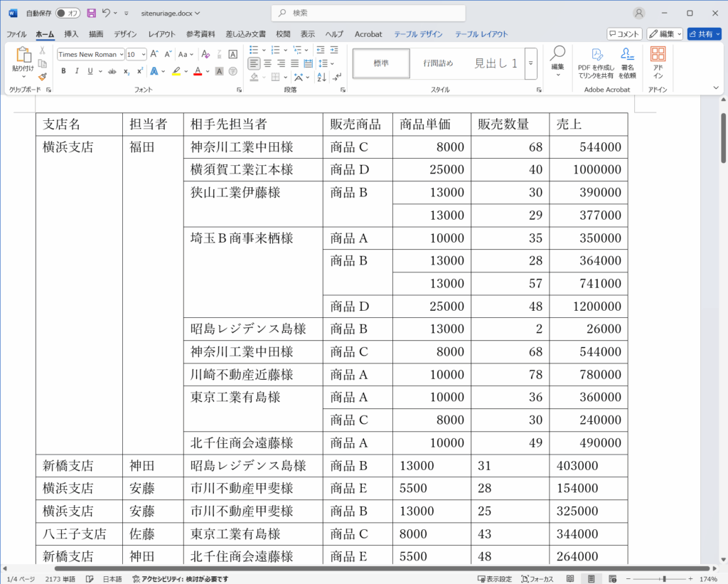This screenshot has height=584, width=728.
Task: Expand the font size dropdown
Action: click(x=143, y=54)
